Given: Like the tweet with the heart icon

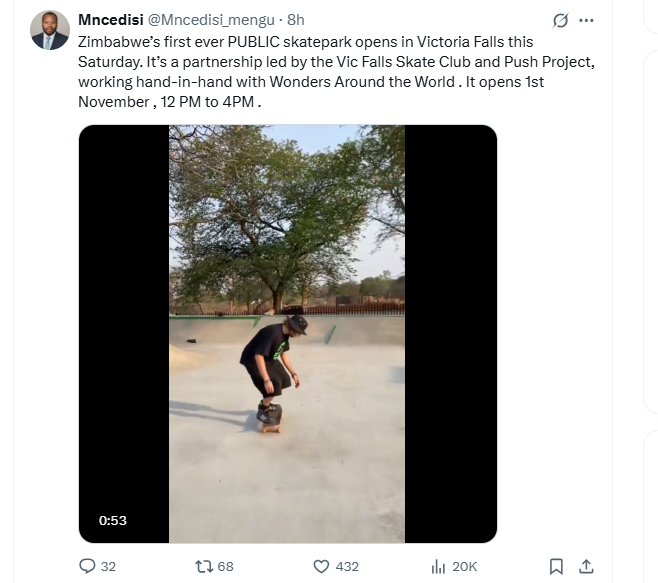Looking at the screenshot, I should [x=321, y=566].
